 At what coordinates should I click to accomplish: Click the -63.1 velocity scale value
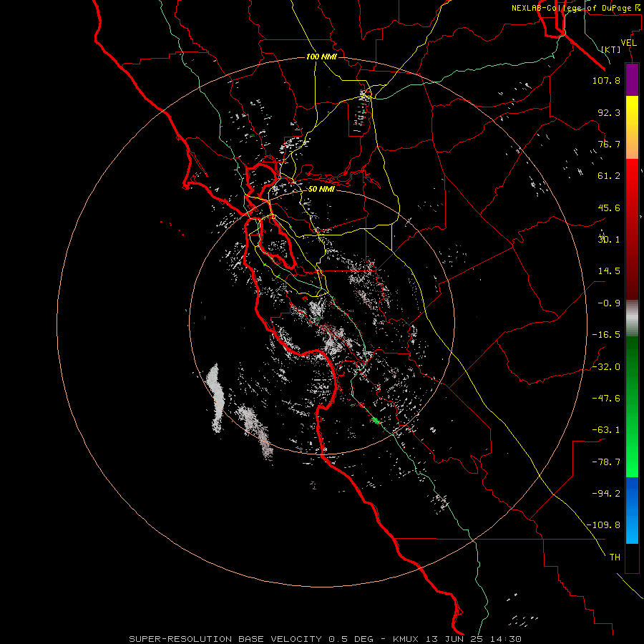click(x=606, y=430)
